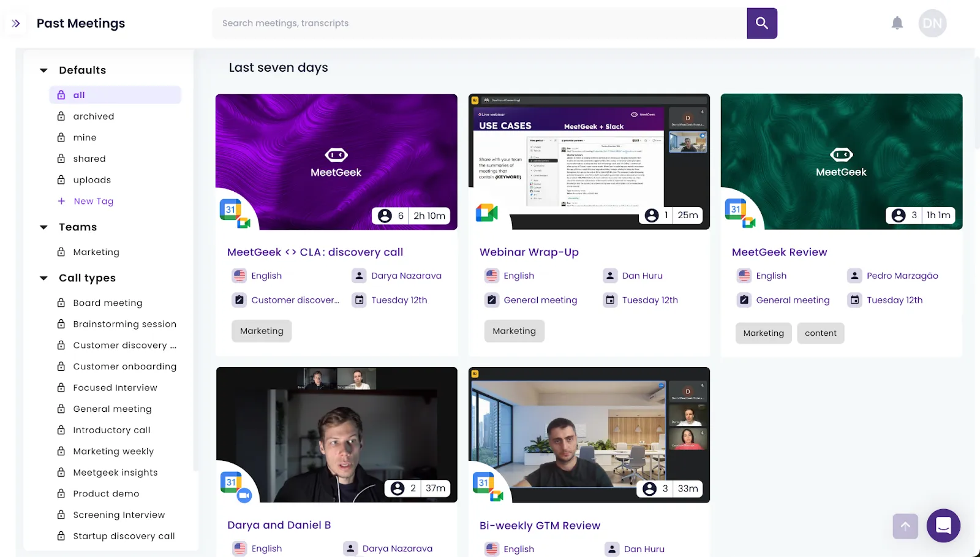980x557 pixels.
Task: Select Product demo call type
Action: 105,493
